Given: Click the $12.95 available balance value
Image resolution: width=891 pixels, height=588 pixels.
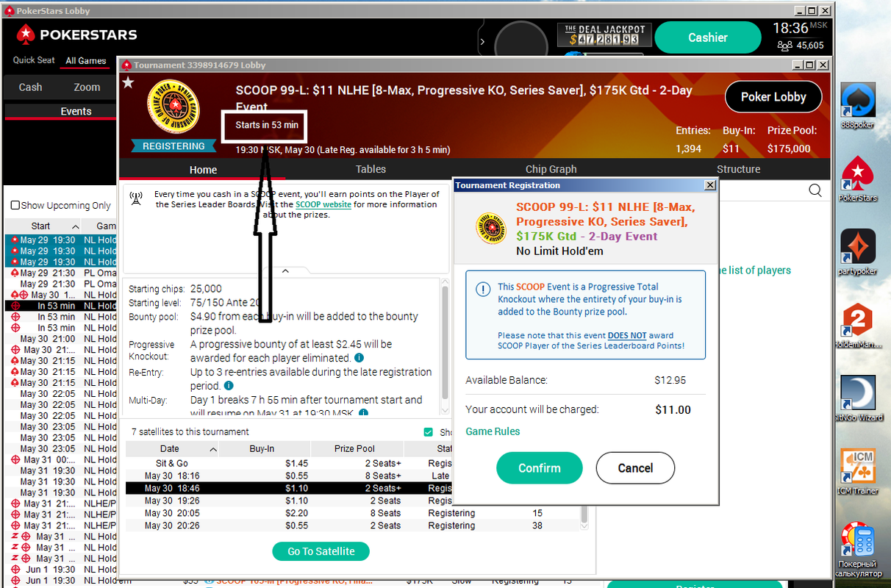Looking at the screenshot, I should (x=670, y=381).
